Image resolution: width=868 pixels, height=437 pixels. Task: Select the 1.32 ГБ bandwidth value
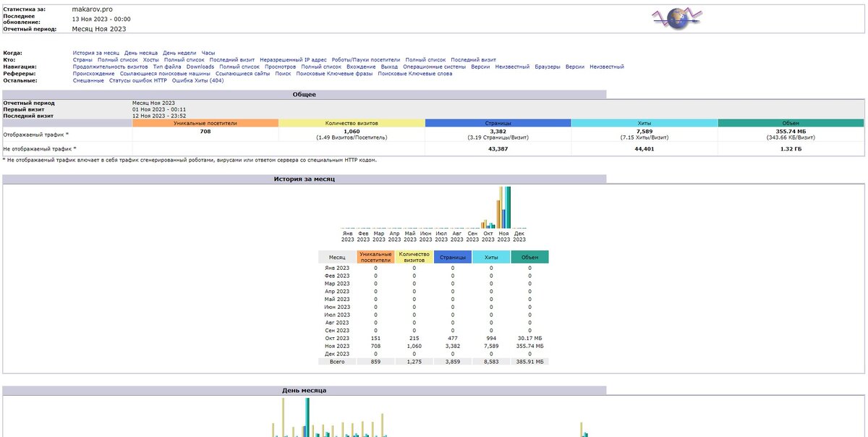(791, 148)
